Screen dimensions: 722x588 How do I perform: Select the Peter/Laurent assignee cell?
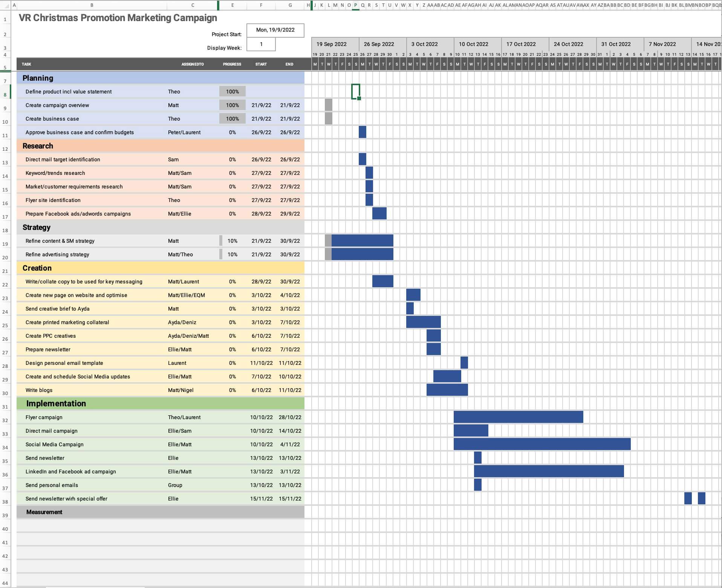click(x=184, y=132)
